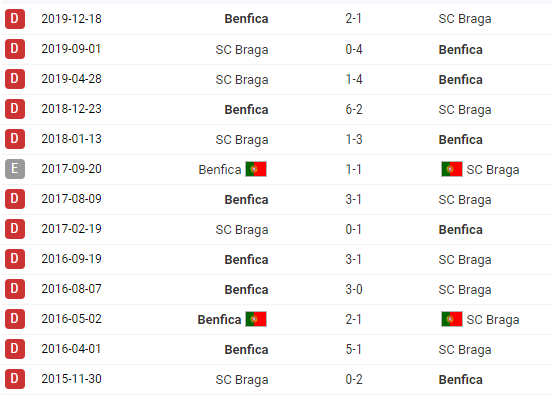Click Benfica home team on 2019-12-18

coord(246,19)
